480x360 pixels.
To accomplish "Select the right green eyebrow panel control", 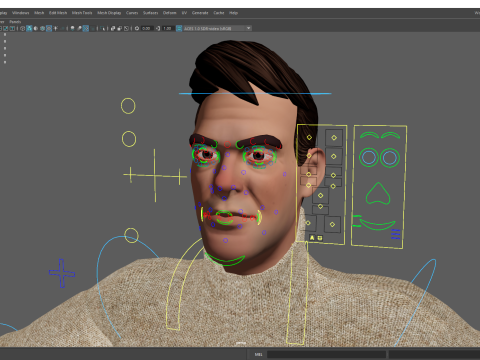I will pos(391,135).
